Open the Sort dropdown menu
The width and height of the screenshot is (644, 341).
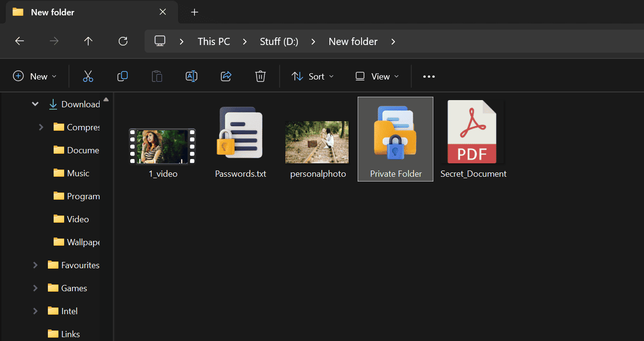click(x=313, y=76)
